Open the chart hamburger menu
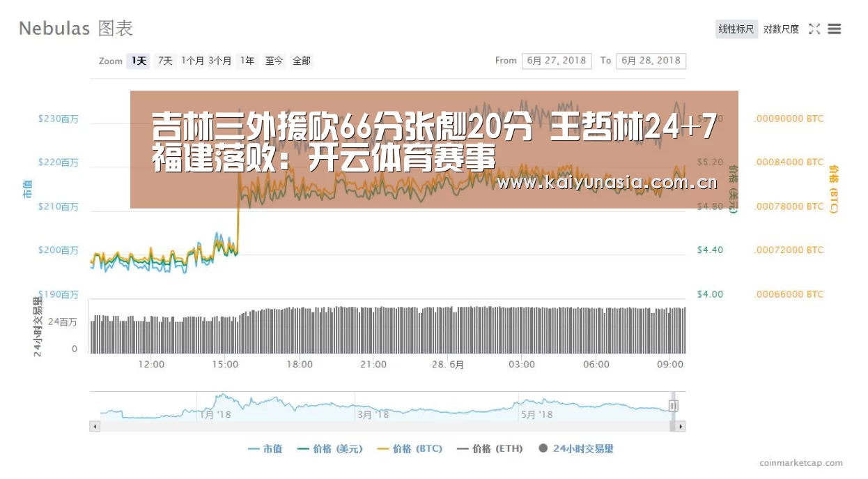The image size is (868, 479). [835, 29]
